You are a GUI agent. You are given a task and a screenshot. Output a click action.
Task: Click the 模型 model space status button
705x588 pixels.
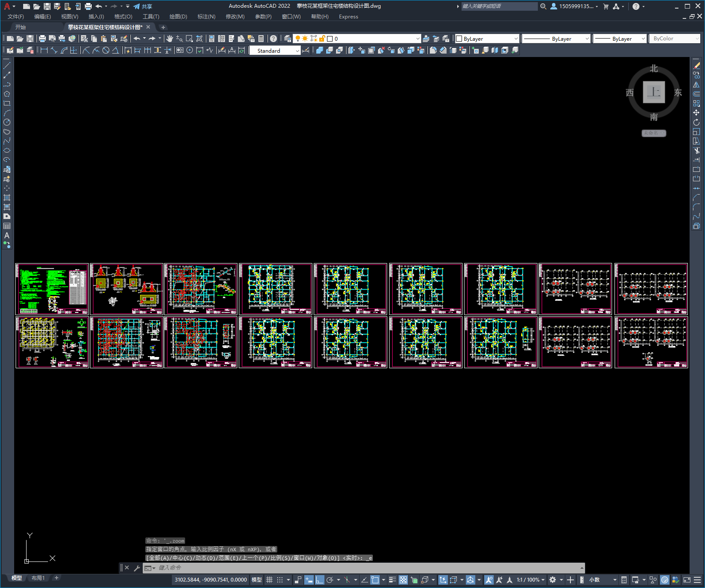pos(257,580)
